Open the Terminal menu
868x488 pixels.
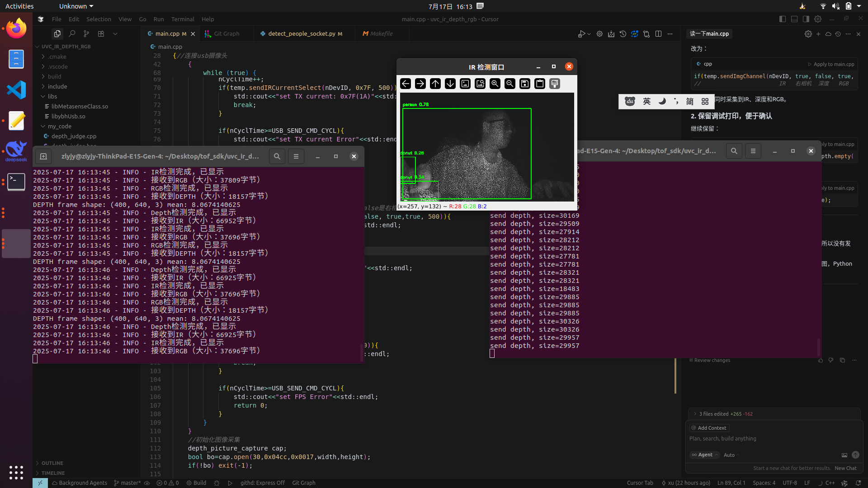pyautogui.click(x=183, y=19)
